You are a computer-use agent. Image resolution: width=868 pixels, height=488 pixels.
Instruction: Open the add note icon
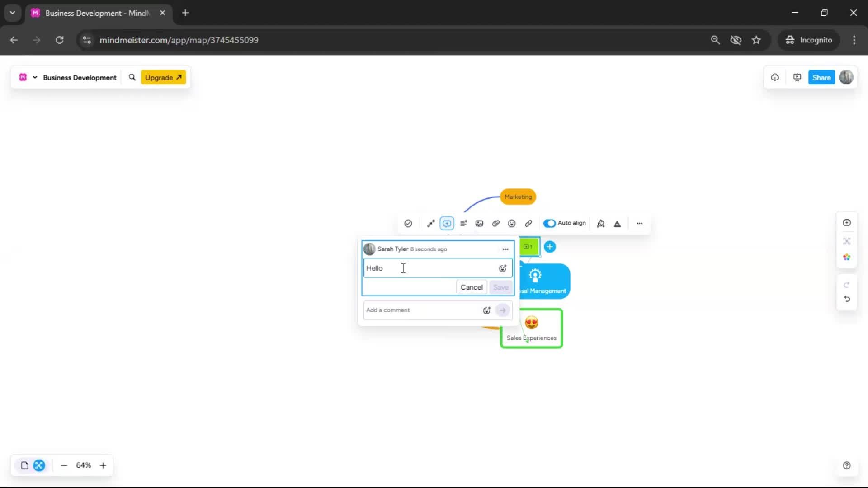pos(463,223)
